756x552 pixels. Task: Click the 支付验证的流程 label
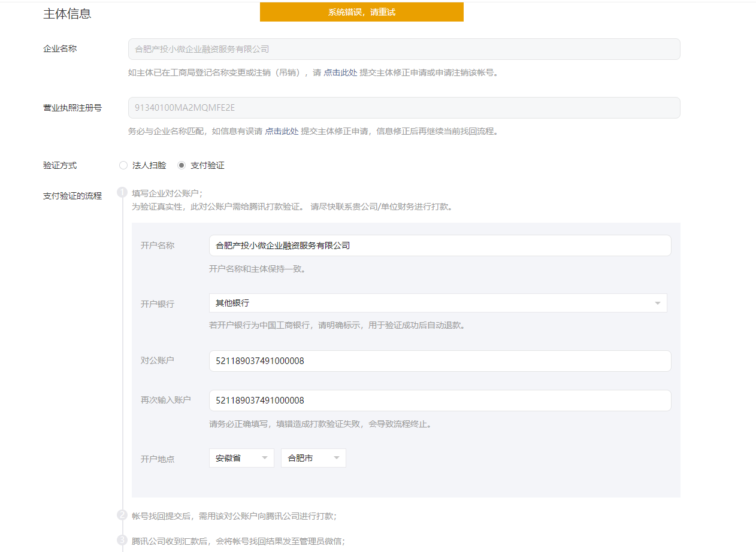(72, 196)
